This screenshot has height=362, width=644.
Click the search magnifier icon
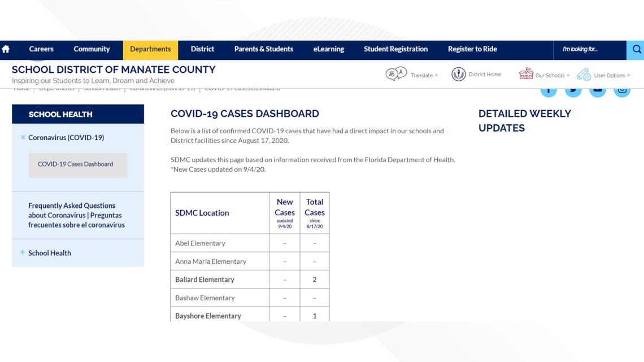coord(636,50)
